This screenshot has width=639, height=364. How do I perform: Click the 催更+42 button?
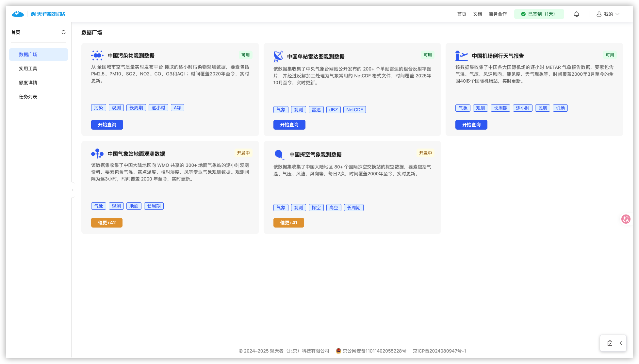[x=107, y=222]
